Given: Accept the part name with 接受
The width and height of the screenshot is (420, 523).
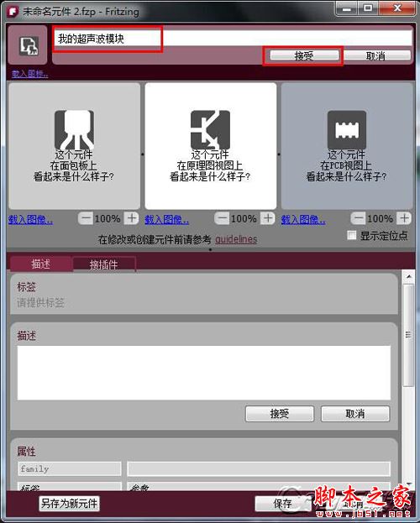Looking at the screenshot, I should [x=304, y=55].
